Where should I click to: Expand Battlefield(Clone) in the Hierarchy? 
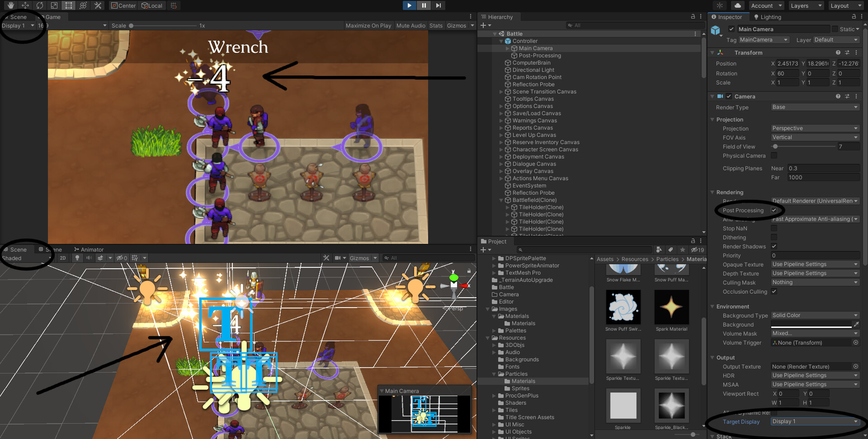point(501,200)
